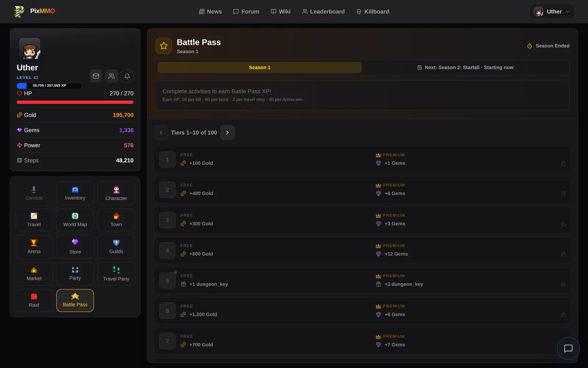
Task: Click the tier 5 number badge
Action: [x=167, y=280]
